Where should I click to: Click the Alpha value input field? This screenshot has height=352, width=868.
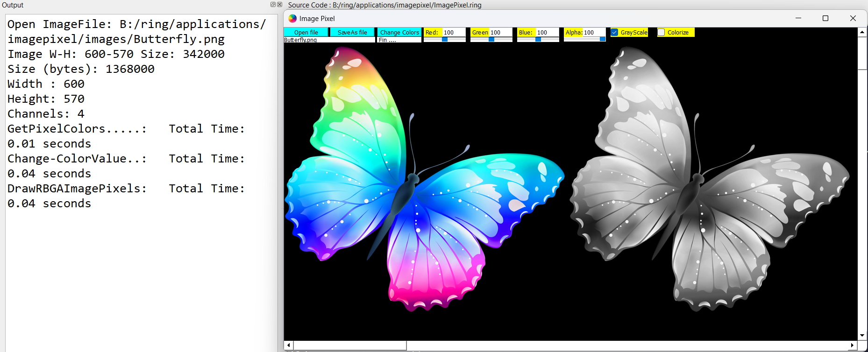pyautogui.click(x=594, y=32)
